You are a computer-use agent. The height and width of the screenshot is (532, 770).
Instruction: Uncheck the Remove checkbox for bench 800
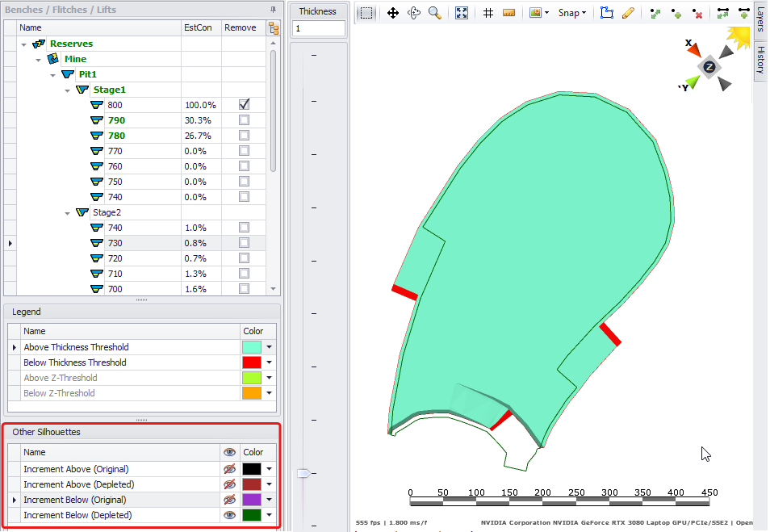coord(244,105)
